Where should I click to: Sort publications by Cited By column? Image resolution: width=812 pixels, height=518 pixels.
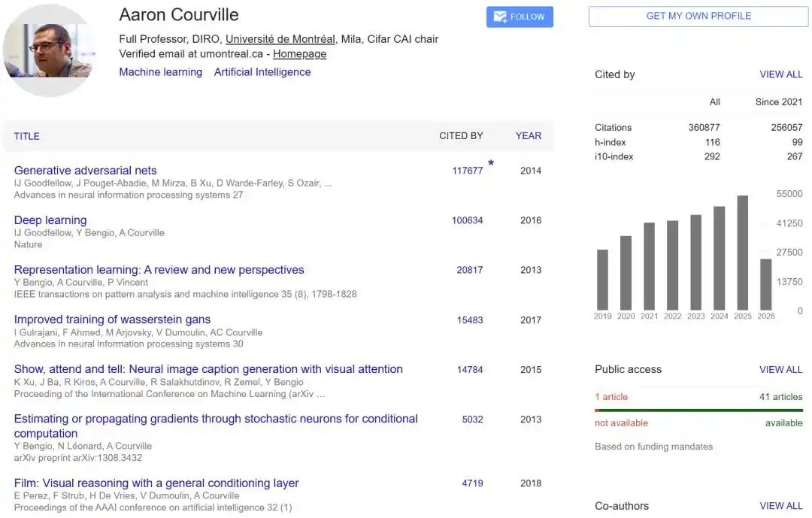coord(461,136)
